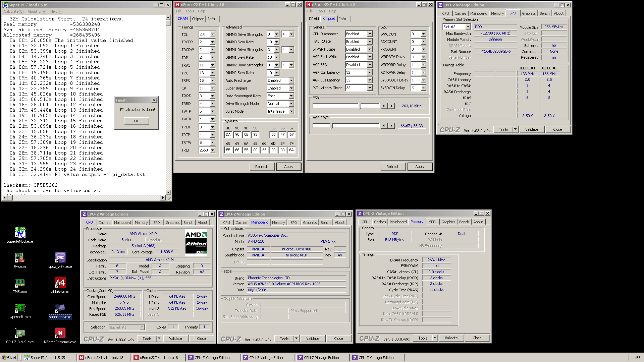Expand the TRFC dropdown
This screenshot has width=644, height=362.
[212, 80]
